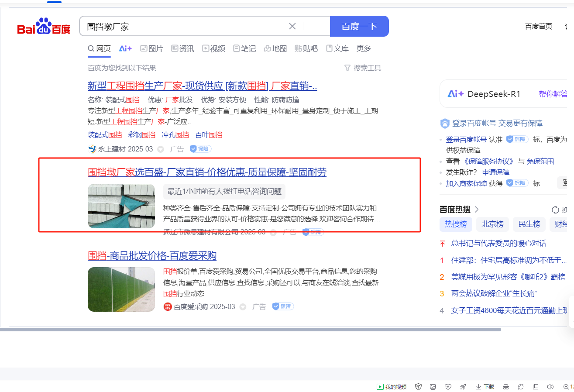This screenshot has width=574, height=392.
Task: Click the horizontal page scrollbar
Action: [x=250, y=330]
